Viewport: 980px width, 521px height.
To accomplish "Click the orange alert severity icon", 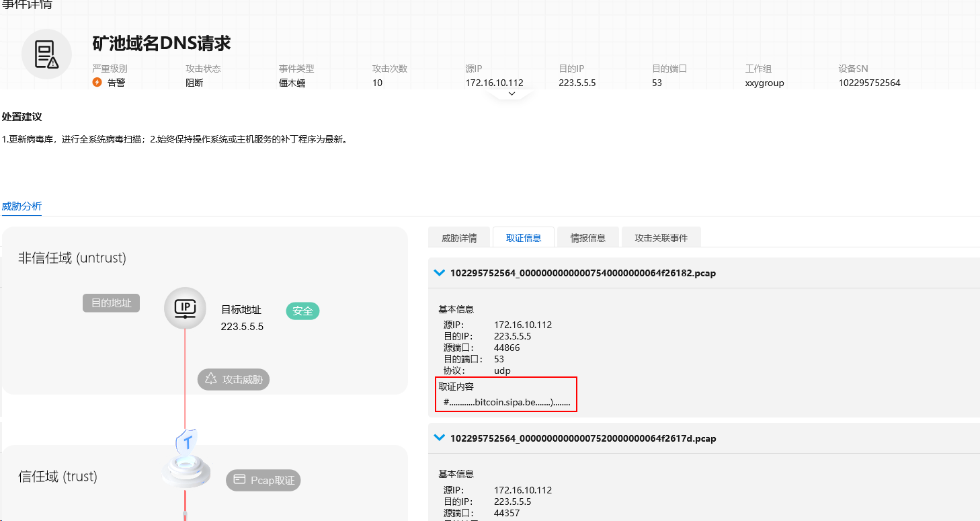I will [x=97, y=83].
